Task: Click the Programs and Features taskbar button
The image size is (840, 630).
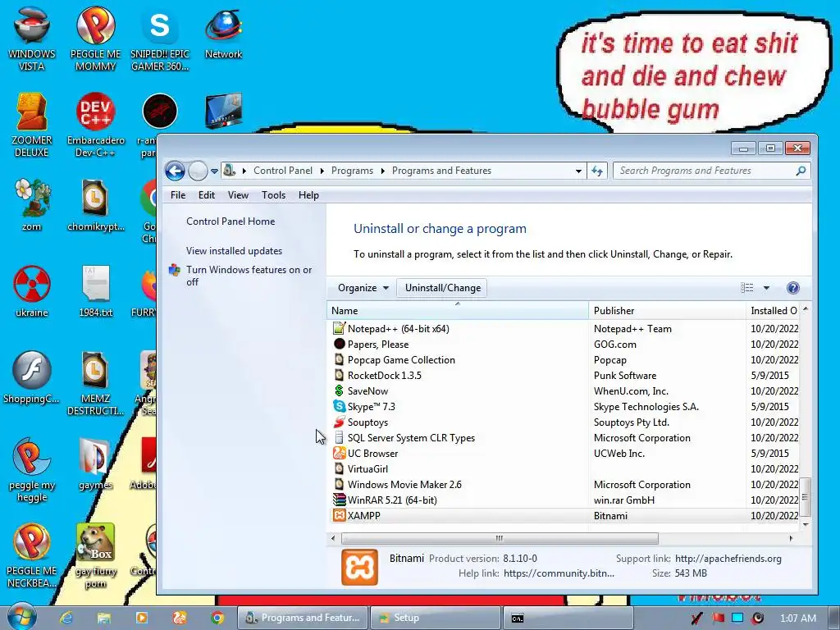Action: 303,618
